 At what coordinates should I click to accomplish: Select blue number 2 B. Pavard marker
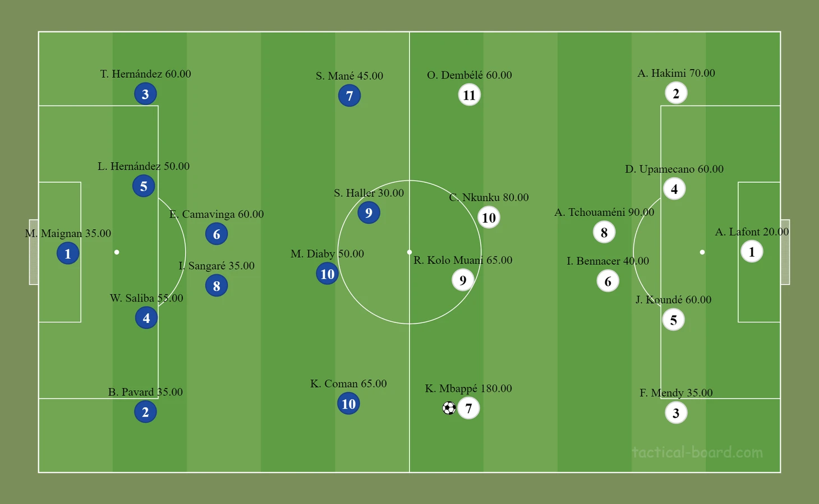145,412
